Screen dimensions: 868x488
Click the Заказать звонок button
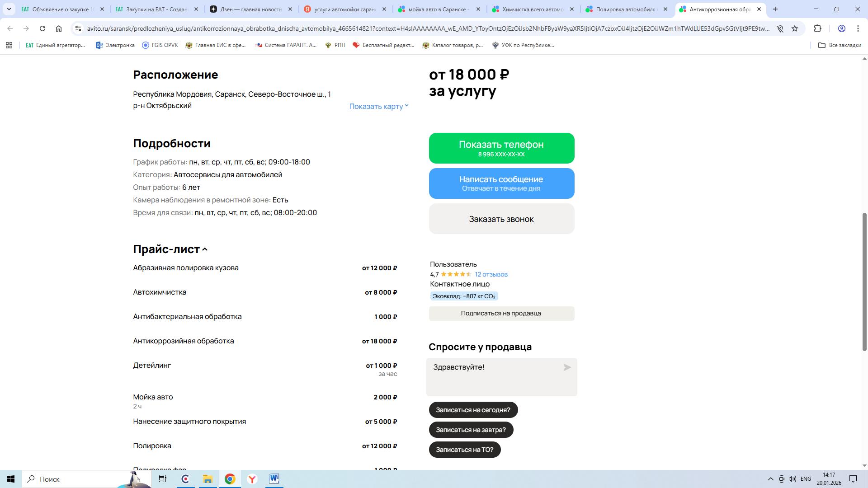point(501,219)
